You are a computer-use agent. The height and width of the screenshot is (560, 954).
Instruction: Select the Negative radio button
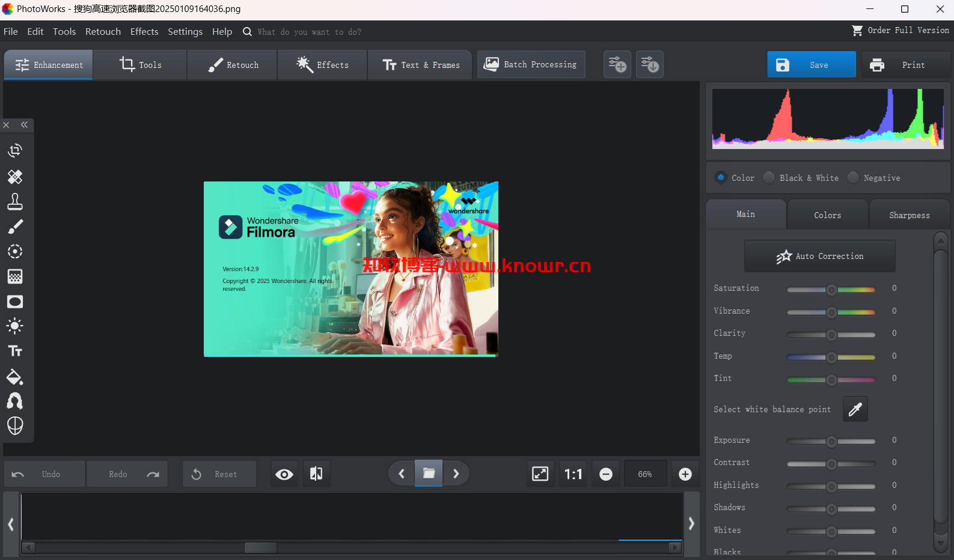[853, 177]
